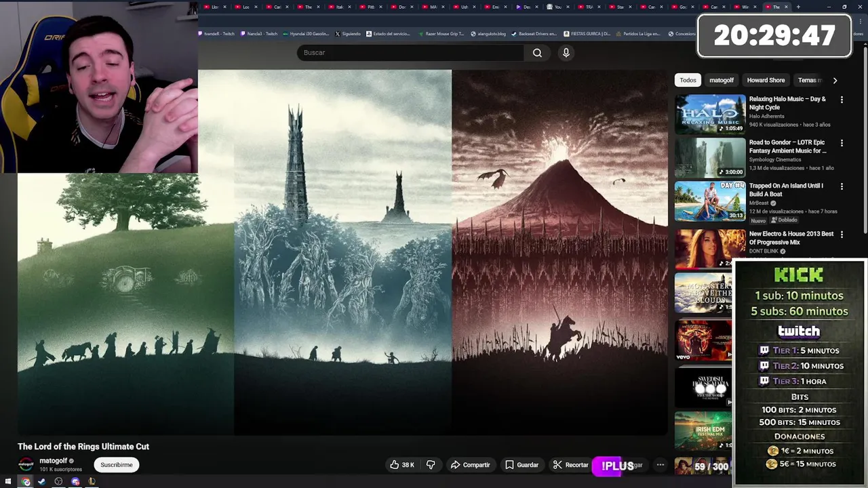Open the Windows Start menu
868x488 pixels.
7,482
